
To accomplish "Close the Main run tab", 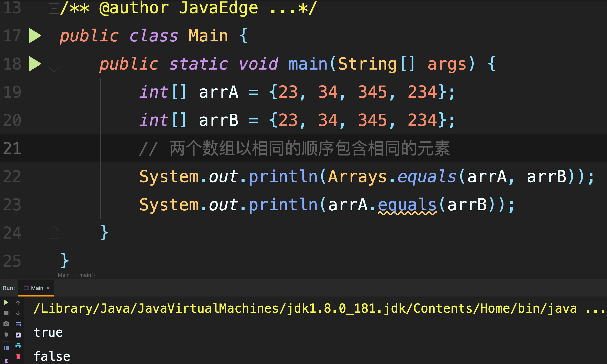I will [x=48, y=288].
